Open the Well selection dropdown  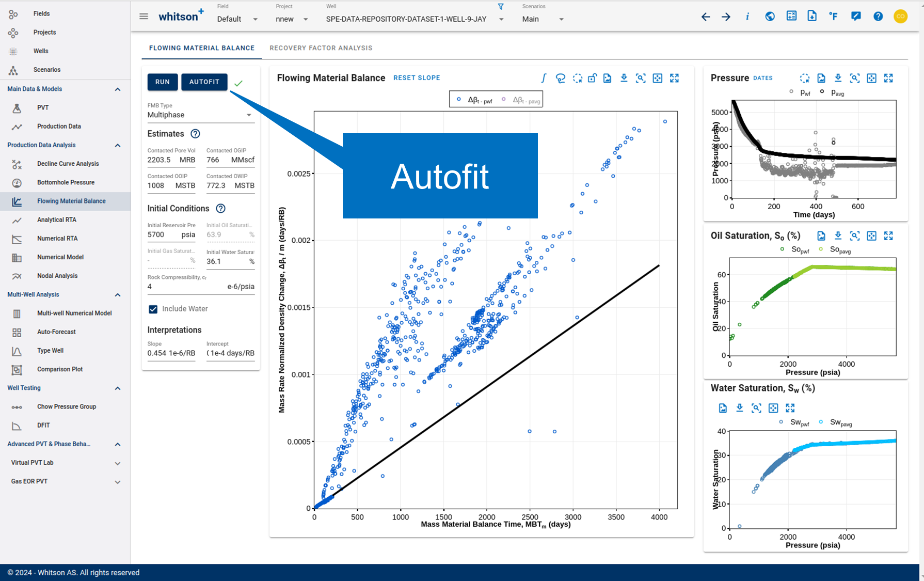tap(415, 19)
